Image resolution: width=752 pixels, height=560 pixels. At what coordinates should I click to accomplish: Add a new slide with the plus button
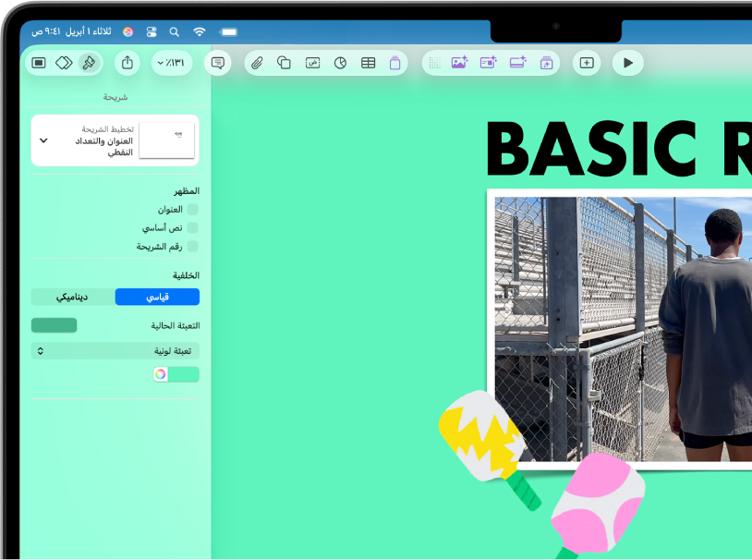(x=587, y=63)
